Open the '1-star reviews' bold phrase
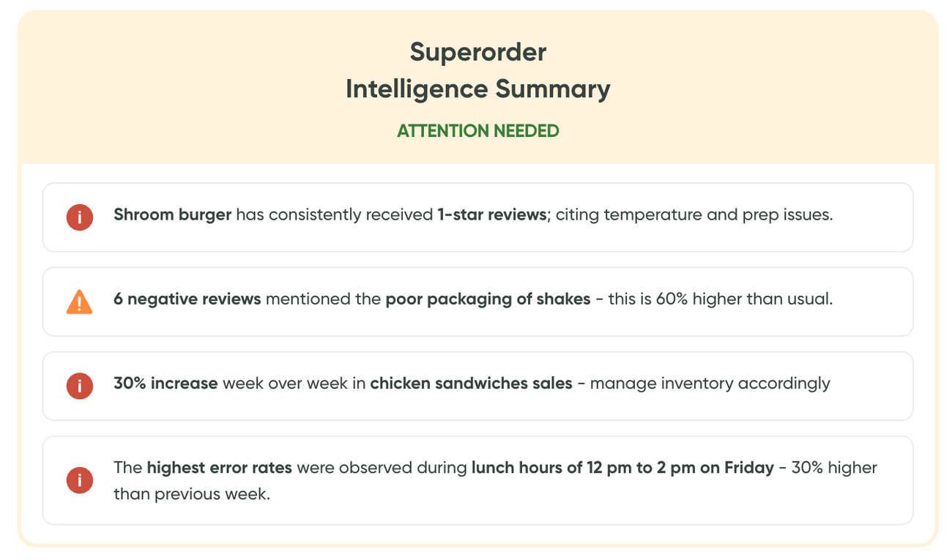The width and height of the screenshot is (952, 560). click(493, 215)
